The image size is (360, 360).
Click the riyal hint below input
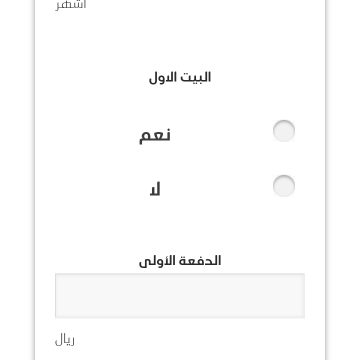click(65, 340)
